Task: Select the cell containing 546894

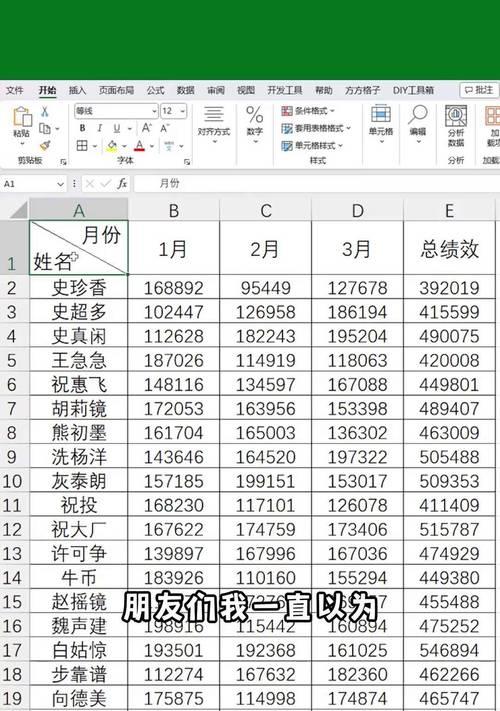Action: (x=449, y=650)
